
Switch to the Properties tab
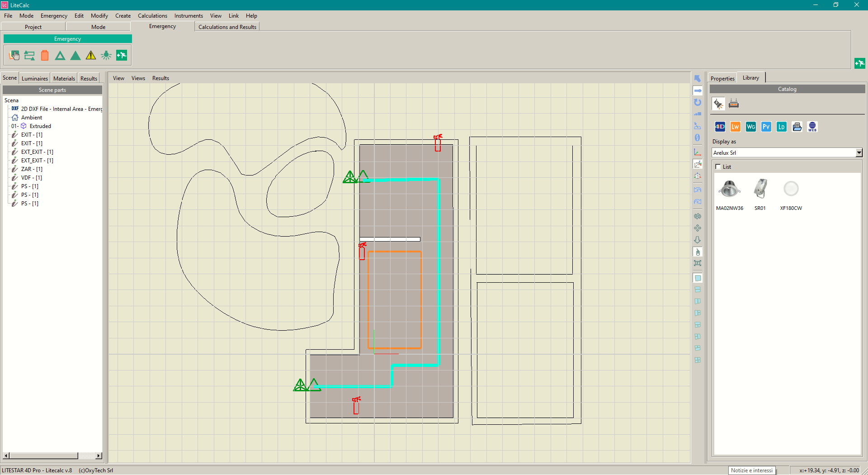(x=722, y=79)
